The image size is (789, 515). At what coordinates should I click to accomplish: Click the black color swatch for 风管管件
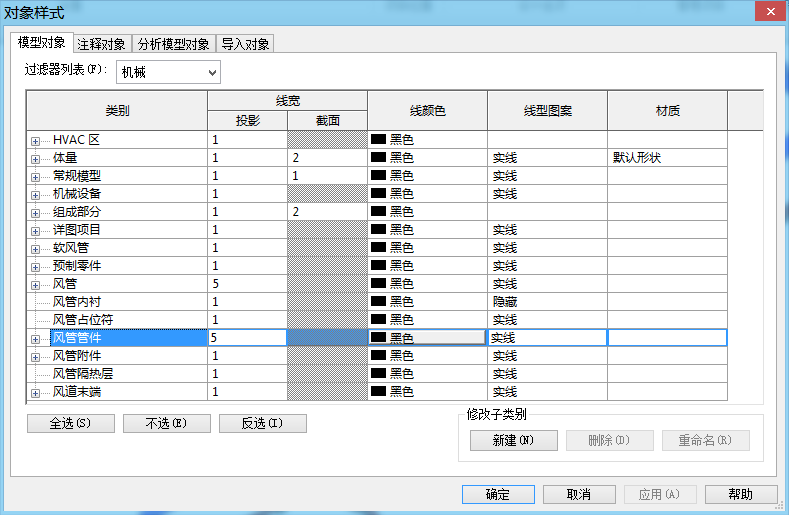(x=378, y=337)
